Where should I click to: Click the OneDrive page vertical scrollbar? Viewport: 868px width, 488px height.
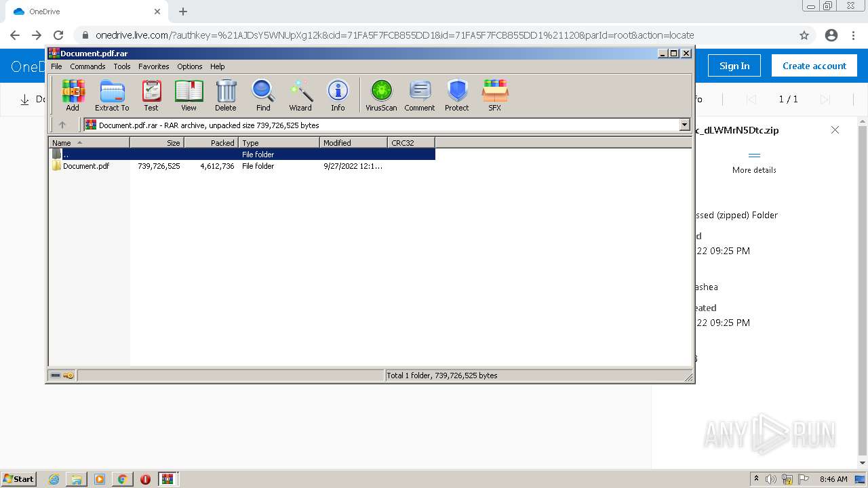(863, 291)
